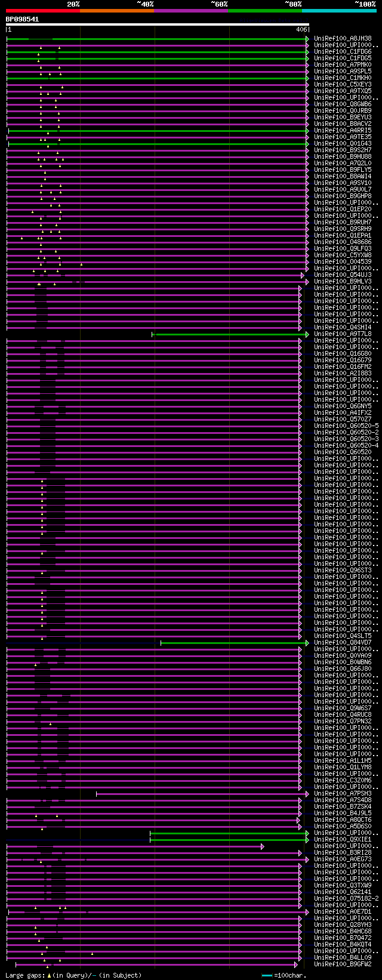
Task: Select the UniRef100_Q01G43 entry
Action: (343, 144)
